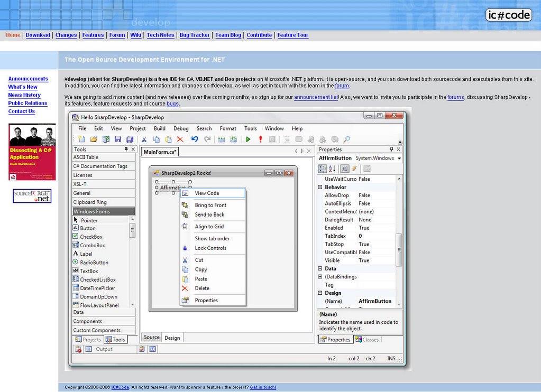Click the Dissecting A C# Application book cover

point(32,152)
